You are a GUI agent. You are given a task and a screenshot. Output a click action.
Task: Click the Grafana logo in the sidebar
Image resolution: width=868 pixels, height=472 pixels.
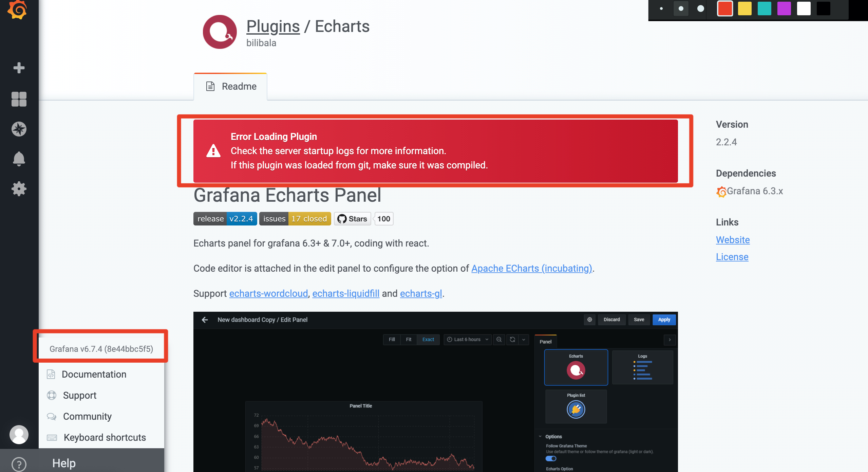point(18,10)
